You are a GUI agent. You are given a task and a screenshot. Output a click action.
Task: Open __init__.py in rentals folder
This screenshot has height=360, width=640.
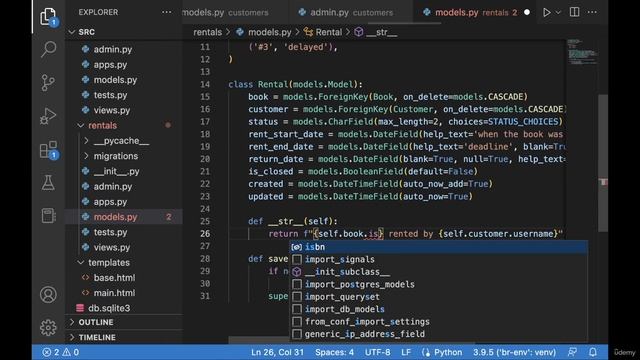[x=124, y=171]
